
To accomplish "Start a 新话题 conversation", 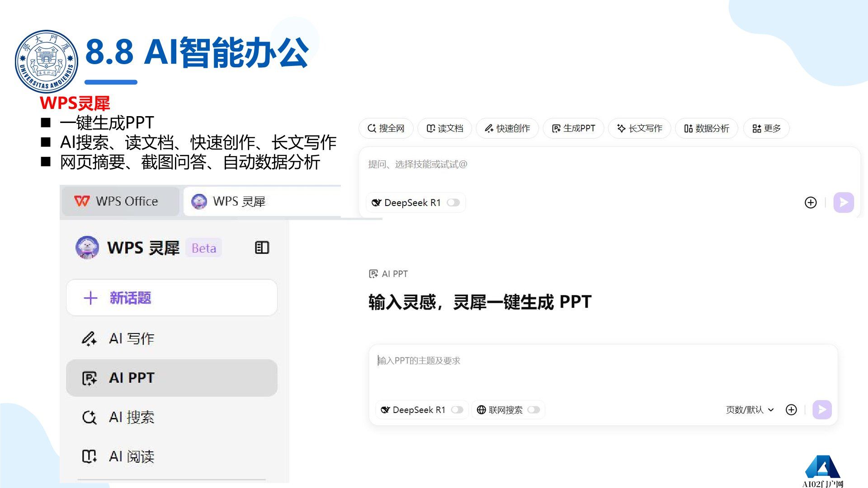I will [x=172, y=298].
